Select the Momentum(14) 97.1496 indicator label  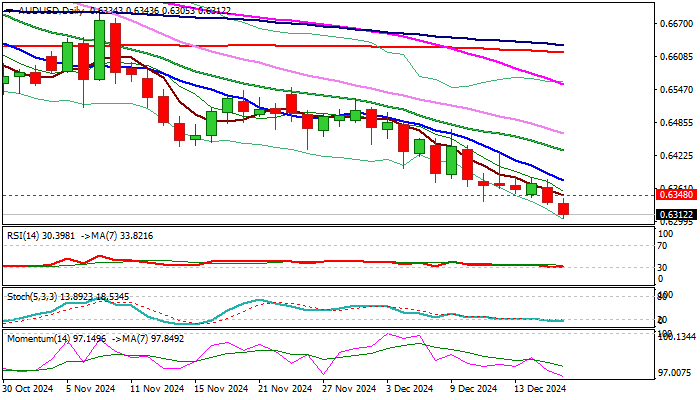point(57,339)
